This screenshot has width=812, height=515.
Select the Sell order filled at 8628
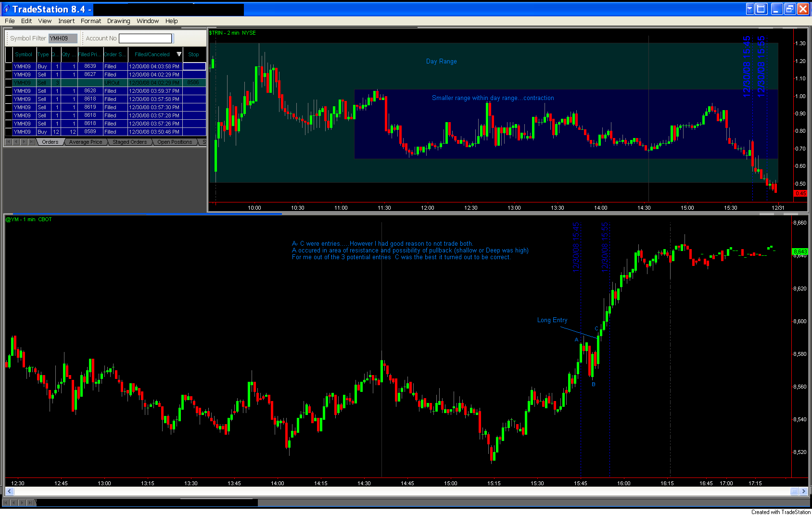(109, 91)
